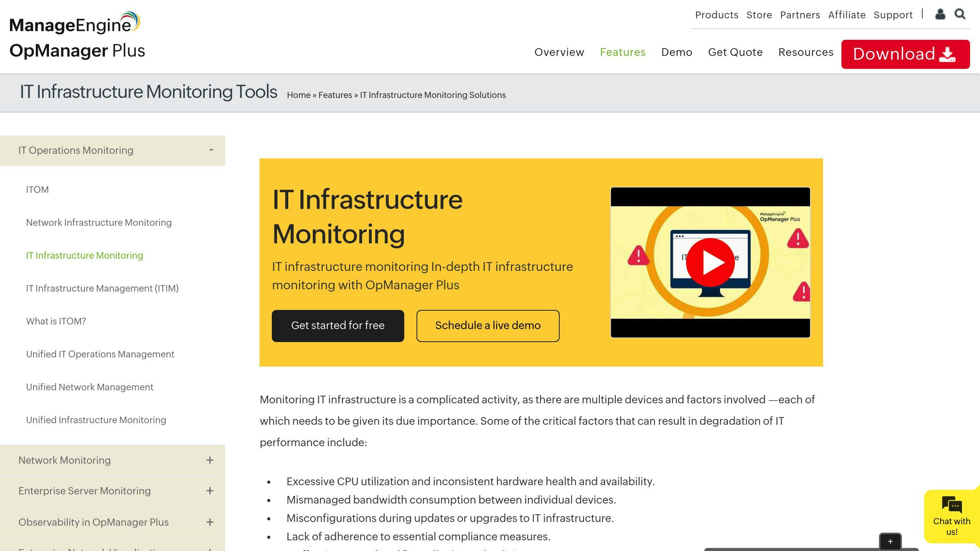Open the user account icon
980x551 pixels.
click(x=940, y=14)
